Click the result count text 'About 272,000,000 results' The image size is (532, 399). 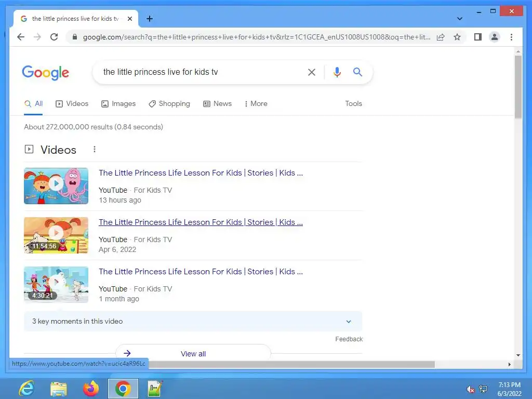coord(68,127)
